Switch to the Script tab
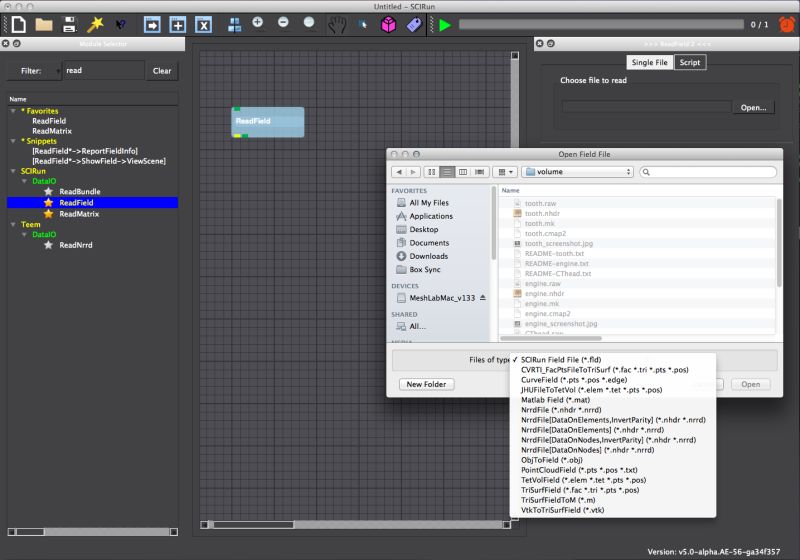 click(x=690, y=62)
